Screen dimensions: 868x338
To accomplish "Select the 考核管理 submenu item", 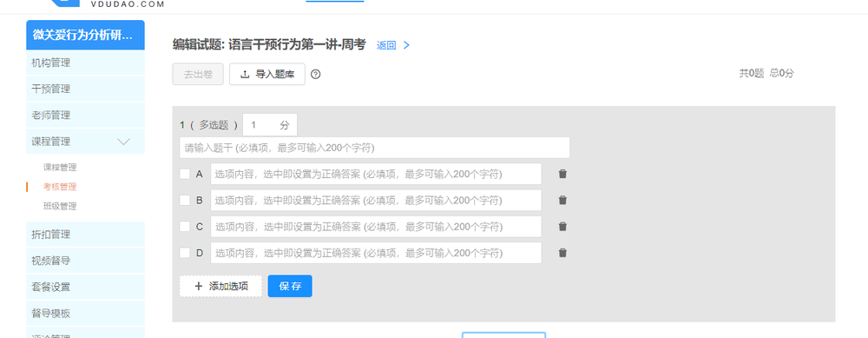I will click(60, 187).
